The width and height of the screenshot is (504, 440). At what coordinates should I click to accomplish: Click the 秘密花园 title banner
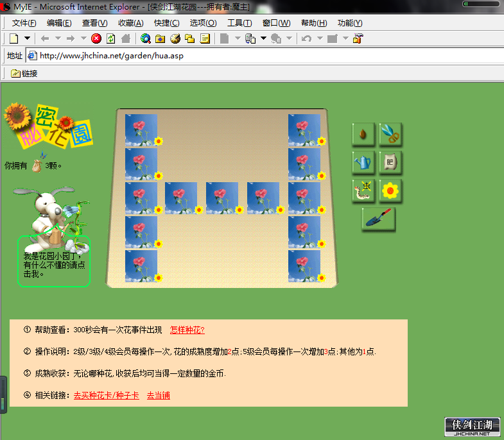click(x=48, y=126)
